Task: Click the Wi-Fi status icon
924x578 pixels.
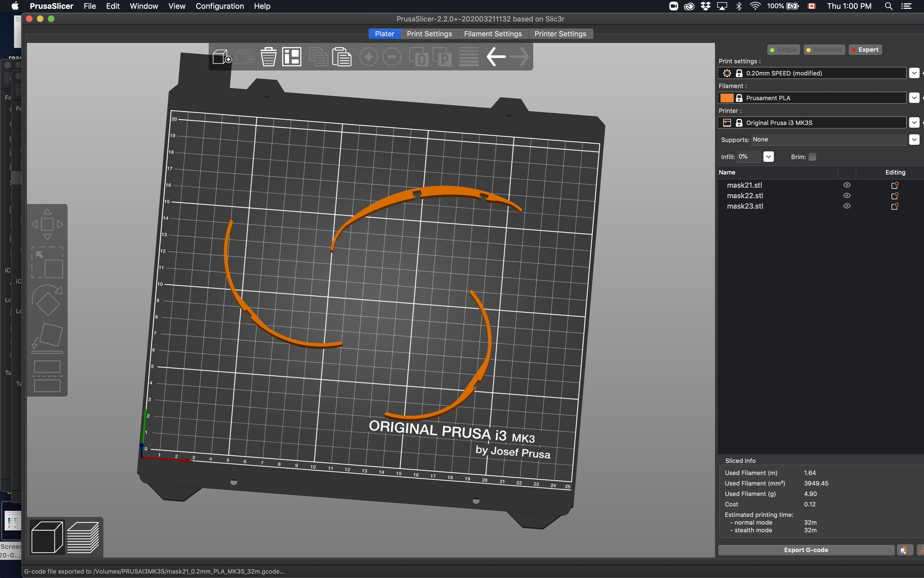Action: click(755, 6)
